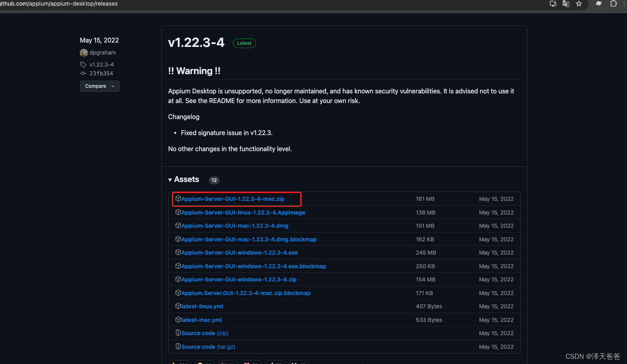Click the install app icon in address bar
The width and height of the screenshot is (627, 364).
(x=553, y=4)
